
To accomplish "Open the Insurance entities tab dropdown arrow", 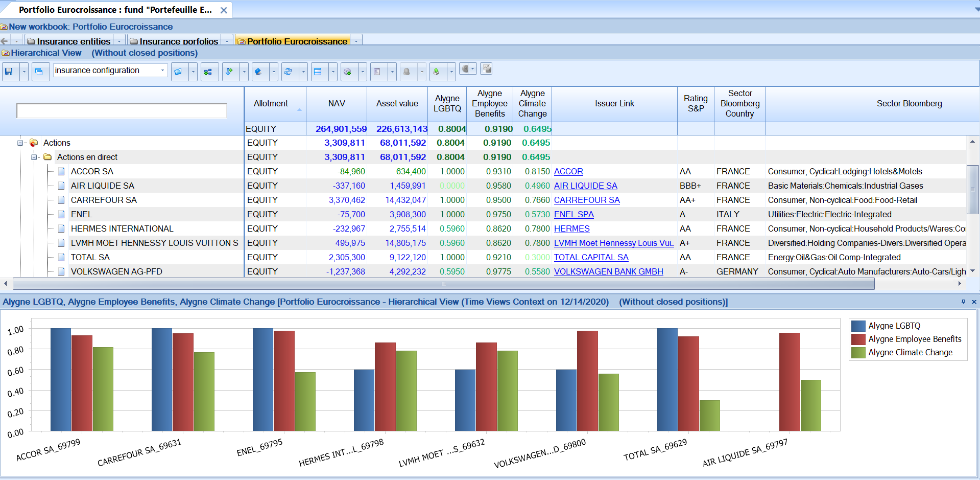I will tap(119, 41).
